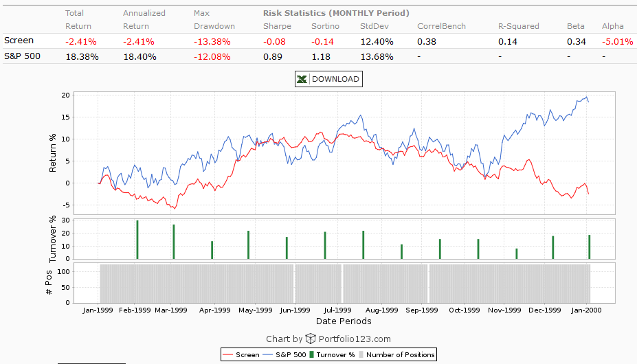
Task: Click the Turnover % green legend swatch
Action: pyautogui.click(x=311, y=354)
